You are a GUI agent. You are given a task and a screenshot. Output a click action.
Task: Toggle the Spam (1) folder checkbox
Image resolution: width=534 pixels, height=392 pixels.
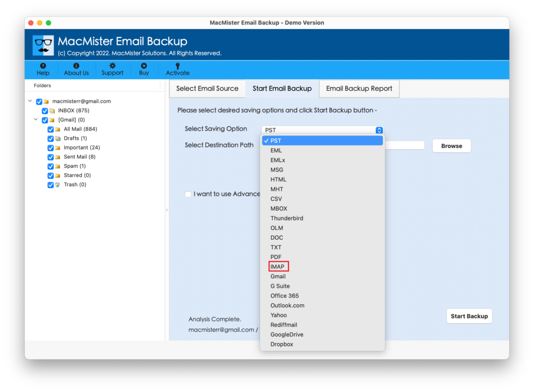pyautogui.click(x=51, y=166)
